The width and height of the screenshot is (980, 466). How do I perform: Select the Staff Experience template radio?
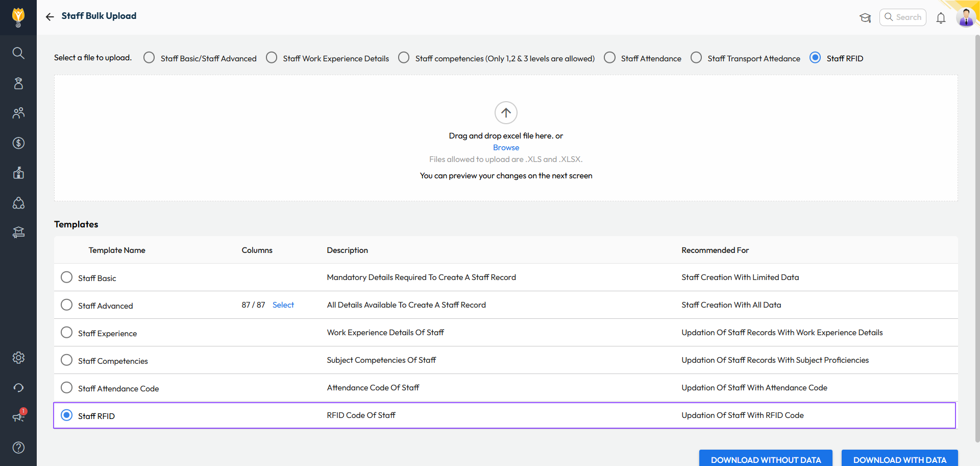click(66, 333)
